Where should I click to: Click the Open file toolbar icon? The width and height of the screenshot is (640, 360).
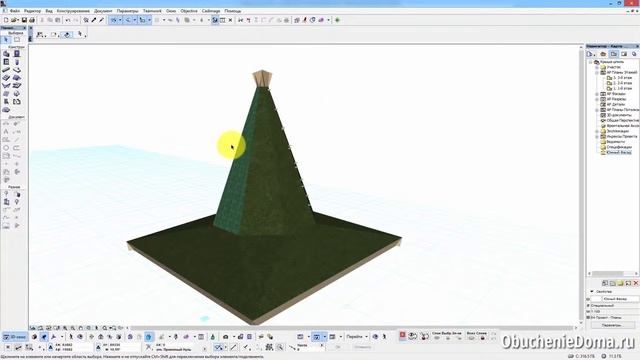pos(14,20)
